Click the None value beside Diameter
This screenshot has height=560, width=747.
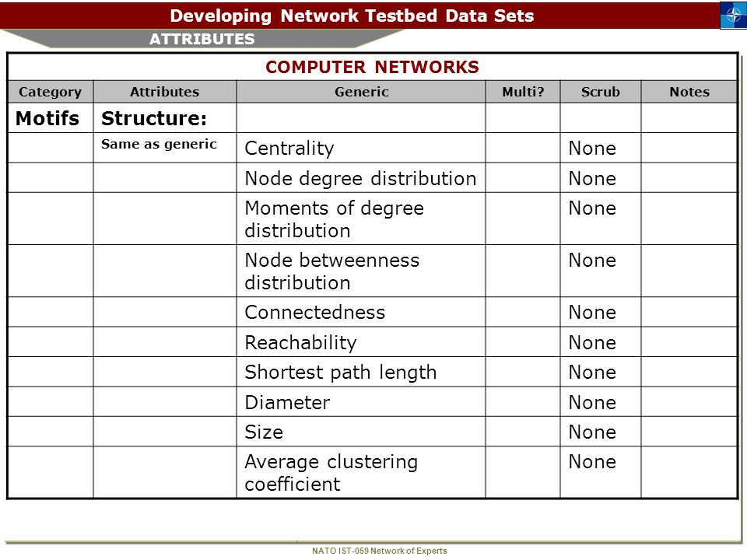(x=592, y=403)
